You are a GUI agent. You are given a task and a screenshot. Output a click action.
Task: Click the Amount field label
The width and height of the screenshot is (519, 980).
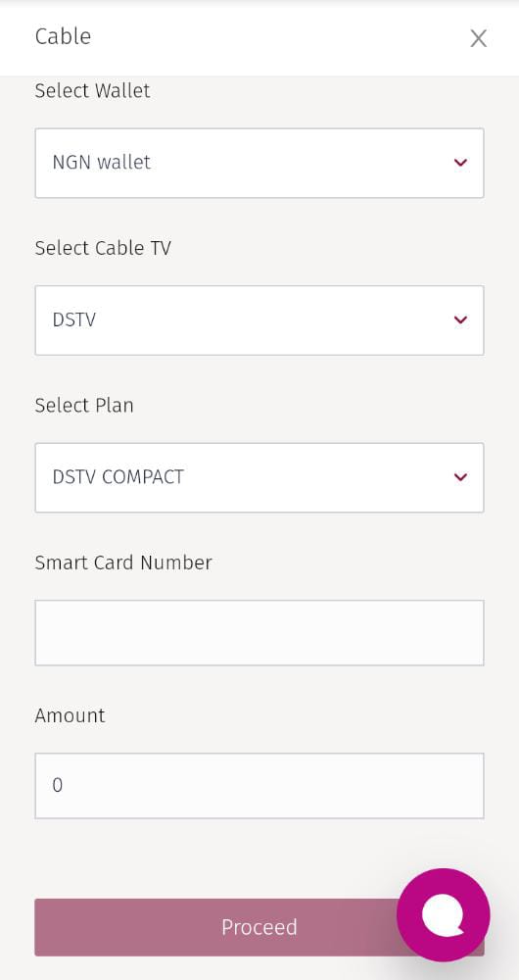point(70,715)
